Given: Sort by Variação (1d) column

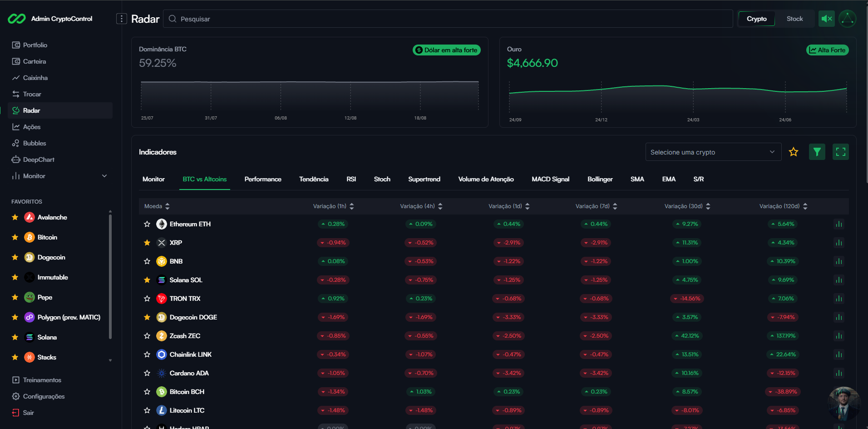Looking at the screenshot, I should [x=509, y=206].
